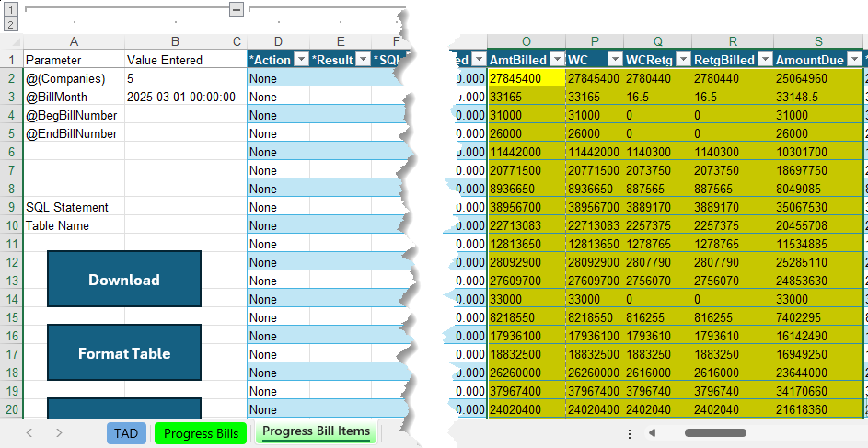This screenshot has height=448, width=868.
Task: Click AmtBilled cell 11442000
Action: coord(527,152)
